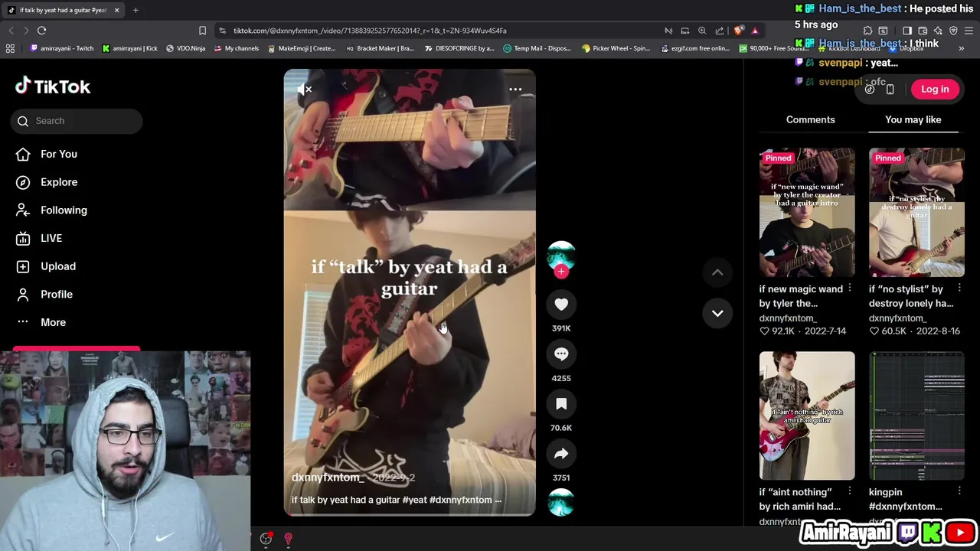980x551 pixels.
Task: Follow the creator with the red plus badge
Action: pos(561,272)
